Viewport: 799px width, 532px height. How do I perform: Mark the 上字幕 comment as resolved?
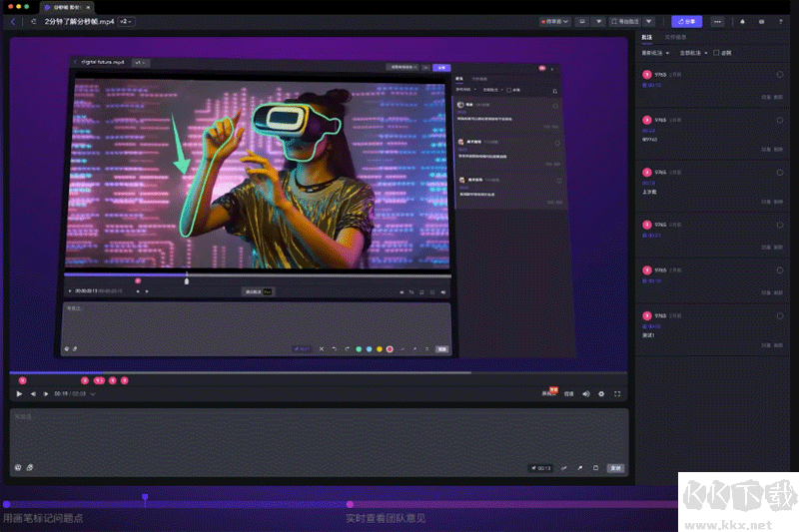pyautogui.click(x=779, y=172)
